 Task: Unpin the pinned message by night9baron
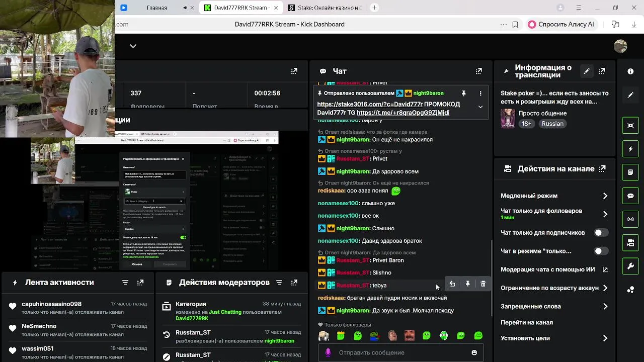[464, 94]
